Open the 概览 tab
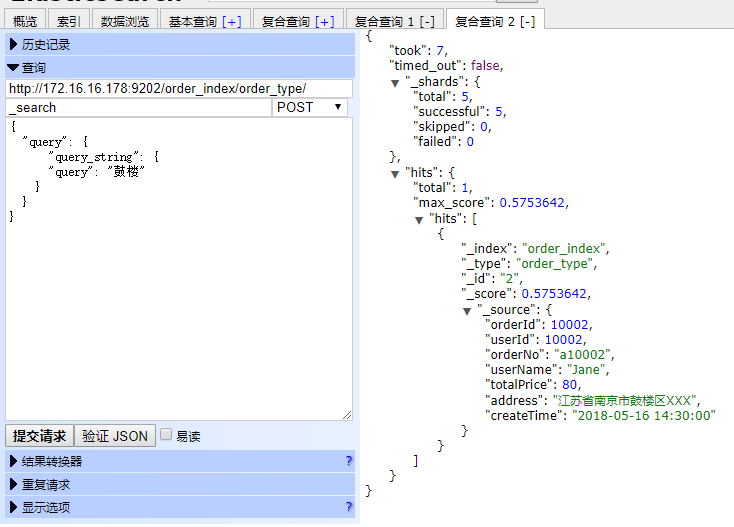The width and height of the screenshot is (734, 527). (x=25, y=21)
